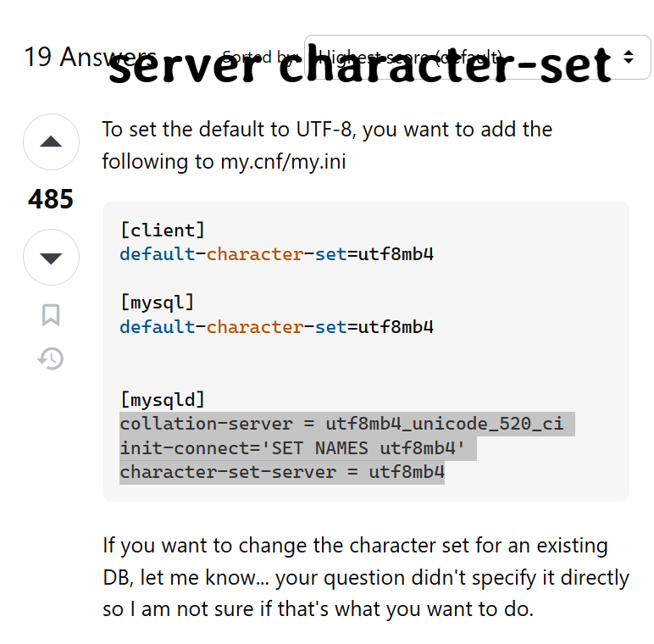Screen dimensions: 654x644
Task: Click the my.cnf/my.ini text
Action: [x=271, y=161]
